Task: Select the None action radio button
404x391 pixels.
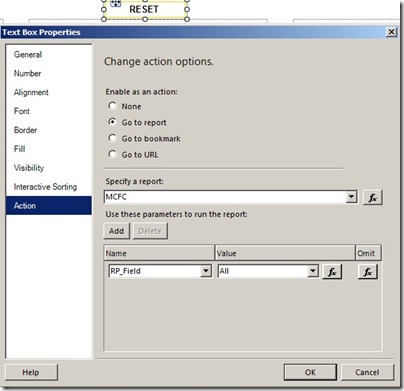Action: [x=113, y=106]
